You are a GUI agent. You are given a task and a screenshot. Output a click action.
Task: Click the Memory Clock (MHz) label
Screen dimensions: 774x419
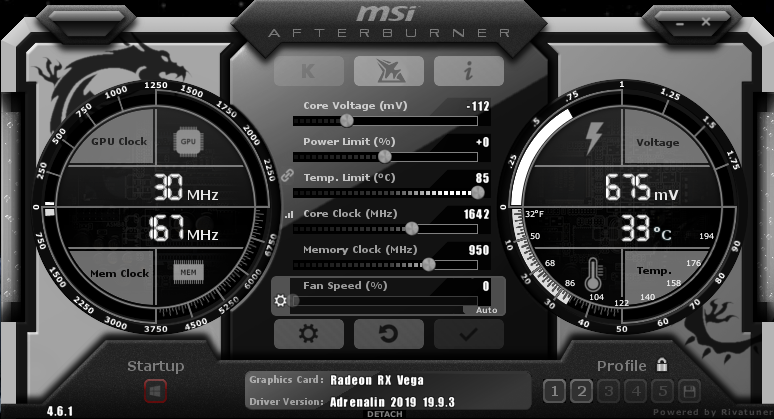pos(360,250)
